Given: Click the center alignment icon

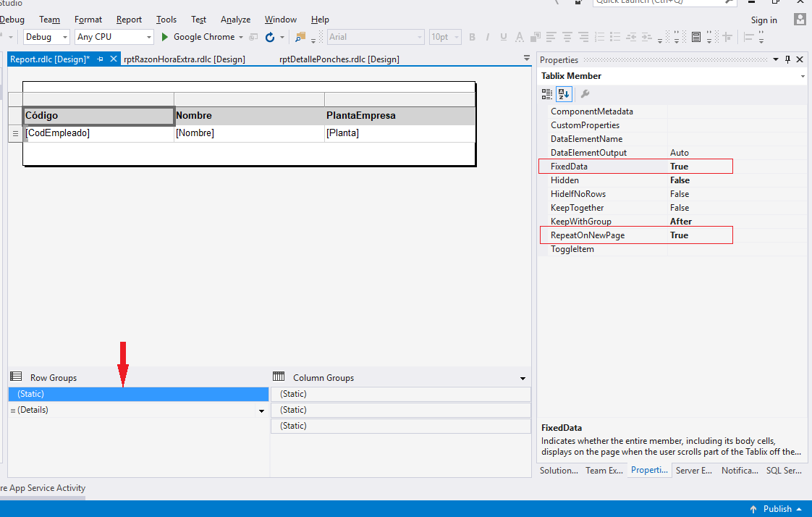Looking at the screenshot, I should point(565,37).
